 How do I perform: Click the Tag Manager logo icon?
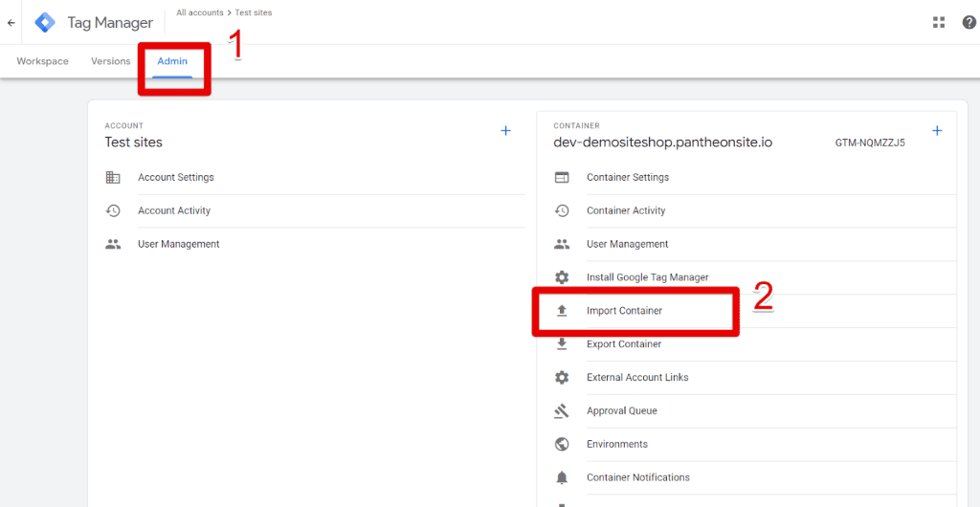45,23
